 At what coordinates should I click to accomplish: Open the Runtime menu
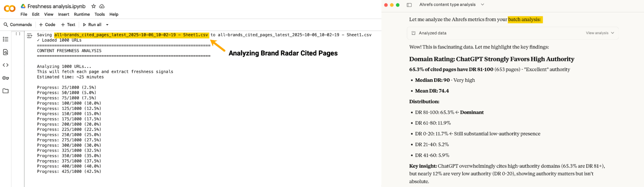click(82, 14)
